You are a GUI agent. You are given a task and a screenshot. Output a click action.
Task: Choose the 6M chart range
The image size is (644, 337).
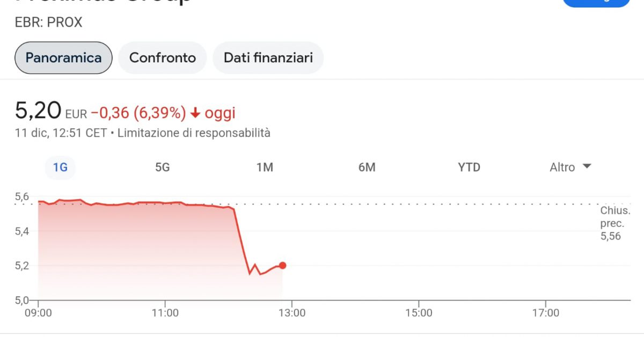(x=367, y=167)
